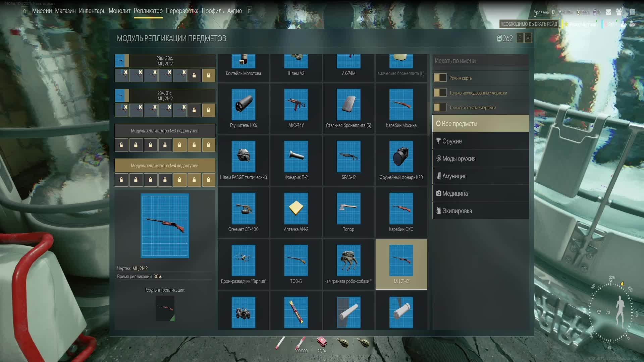Select the Дрон-разведчик Гарпия blueprint
The height and width of the screenshot is (362, 644).
tap(243, 260)
